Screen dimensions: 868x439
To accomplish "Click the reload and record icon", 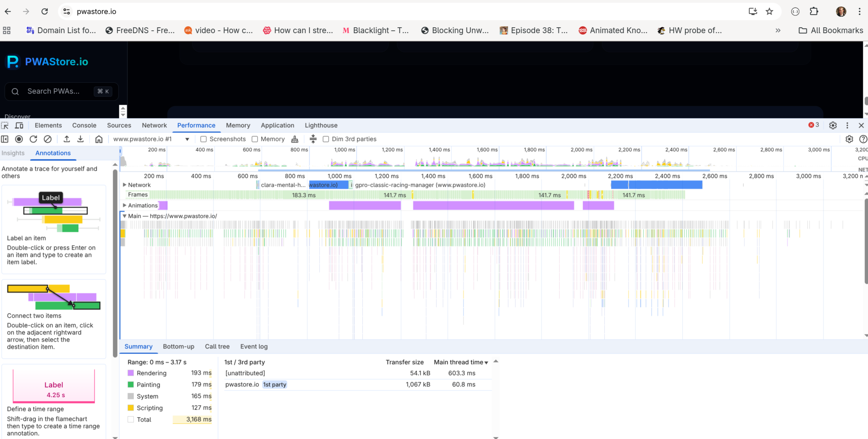I will pos(33,139).
